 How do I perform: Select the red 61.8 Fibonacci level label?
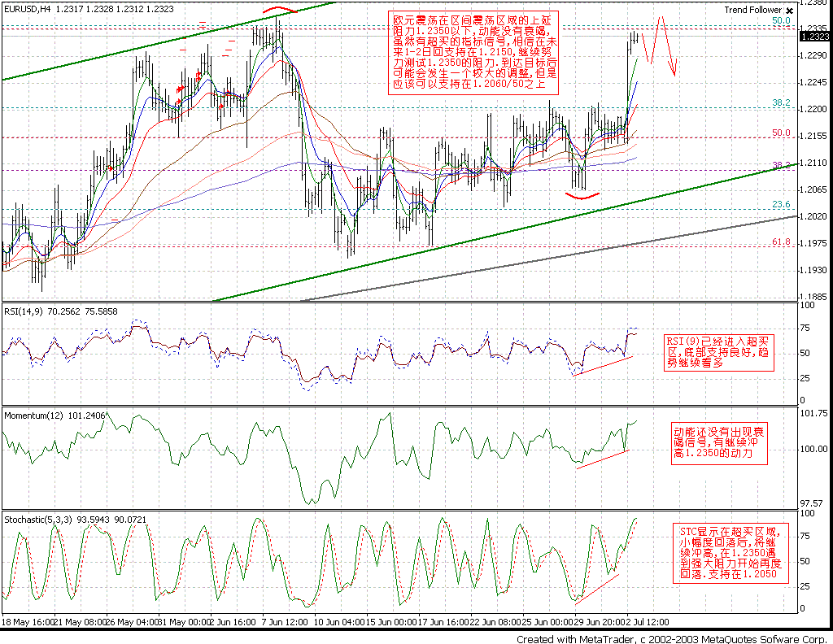(x=781, y=242)
